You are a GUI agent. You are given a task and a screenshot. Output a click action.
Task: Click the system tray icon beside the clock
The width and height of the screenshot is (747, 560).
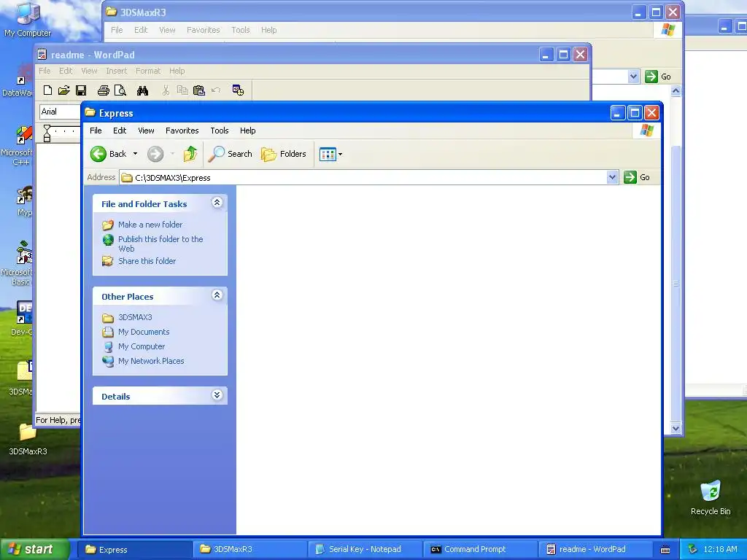[x=693, y=549]
